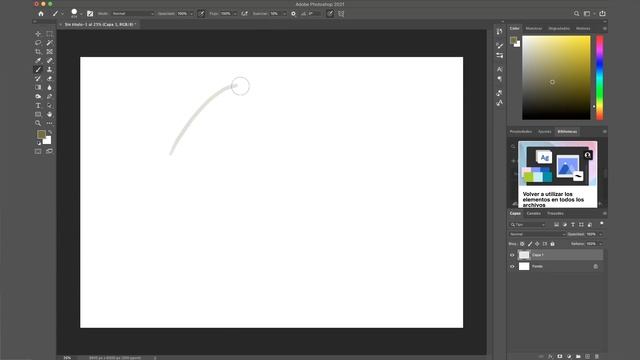Viewport: 640px width, 360px height.
Task: Select the Eraser tool
Action: (x=49, y=78)
